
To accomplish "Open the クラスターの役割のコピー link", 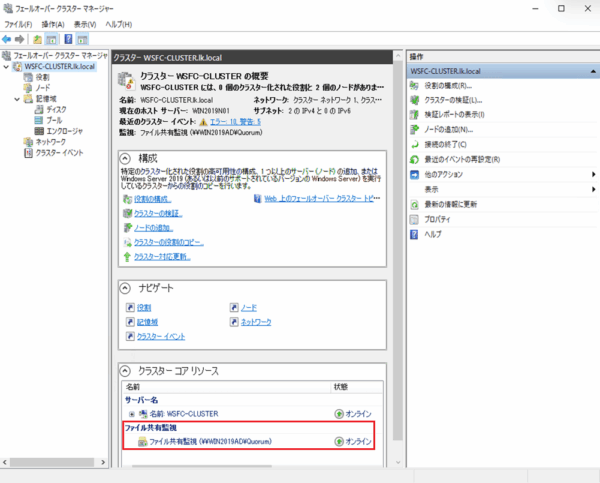I will 169,242.
